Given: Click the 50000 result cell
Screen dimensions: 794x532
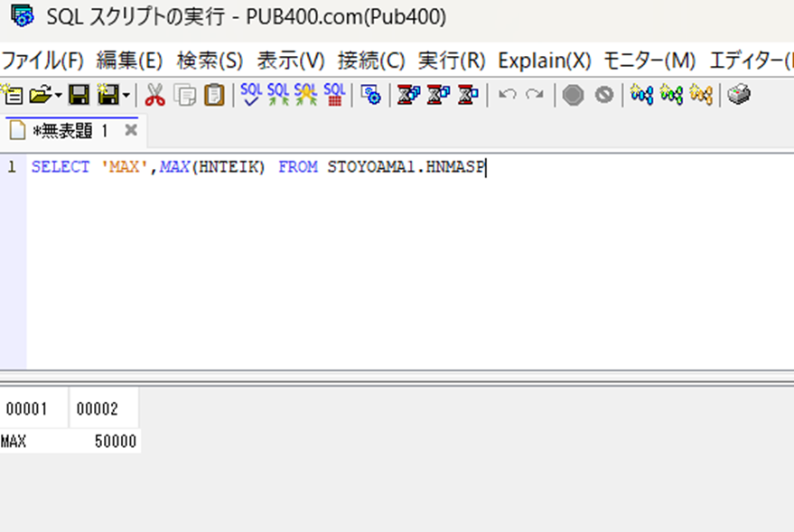Looking at the screenshot, I should point(105,442).
